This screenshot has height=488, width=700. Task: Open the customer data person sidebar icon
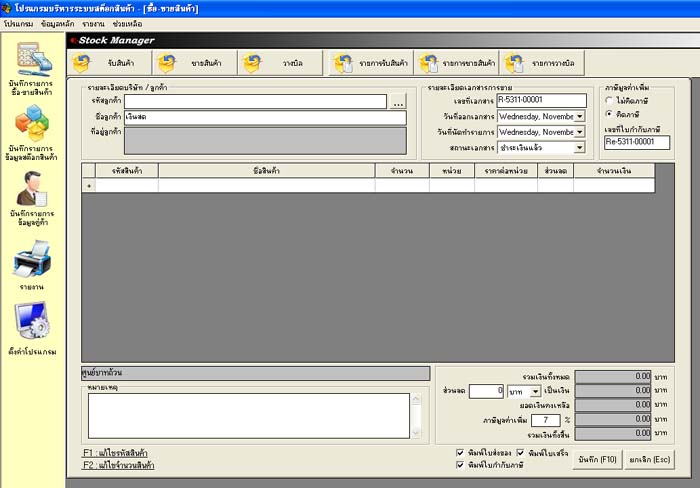32,189
